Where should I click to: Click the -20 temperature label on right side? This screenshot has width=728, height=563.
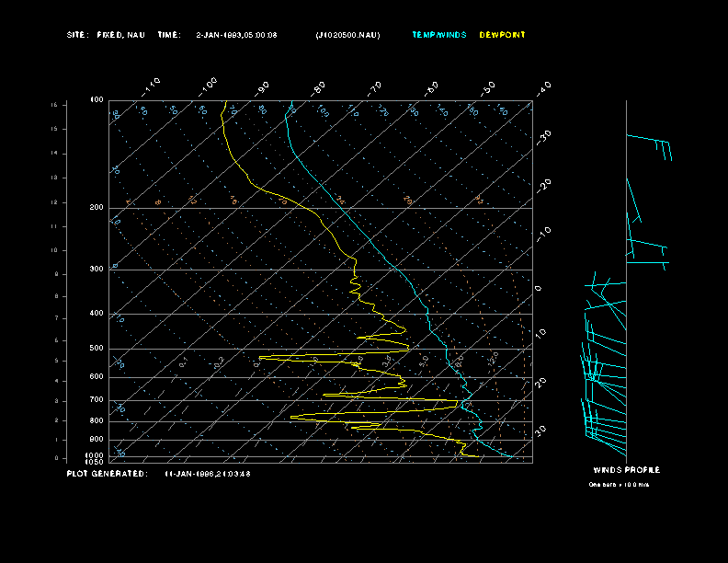pyautogui.click(x=544, y=185)
